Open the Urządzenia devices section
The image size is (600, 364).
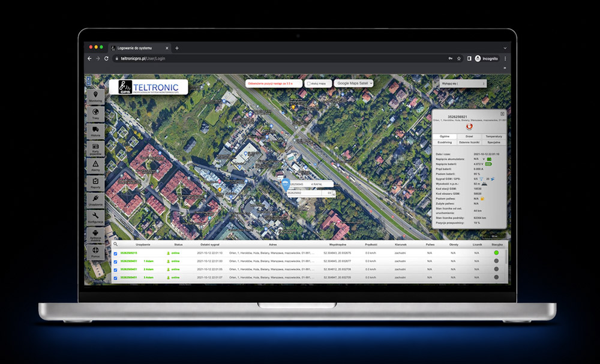coord(95,200)
